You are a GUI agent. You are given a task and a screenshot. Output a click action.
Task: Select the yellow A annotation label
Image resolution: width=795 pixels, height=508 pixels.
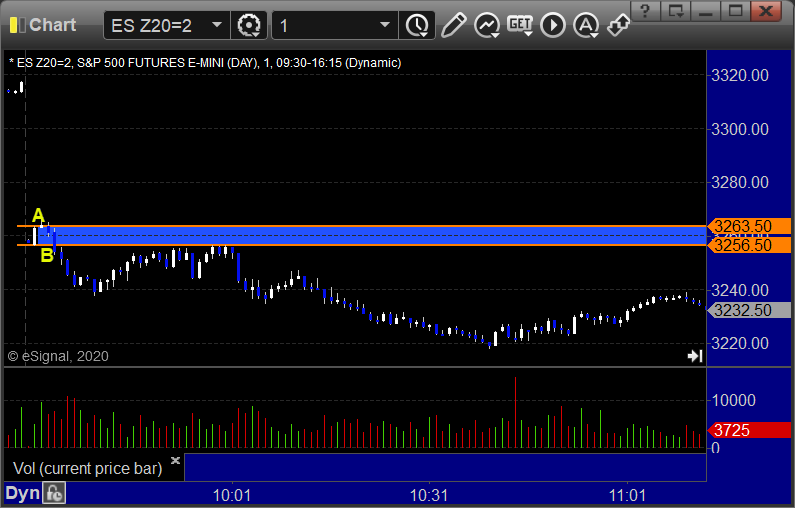[x=38, y=215]
